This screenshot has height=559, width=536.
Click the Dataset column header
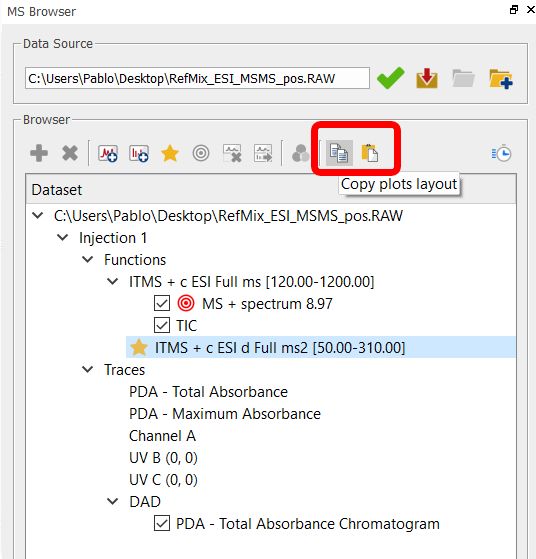[x=271, y=189]
